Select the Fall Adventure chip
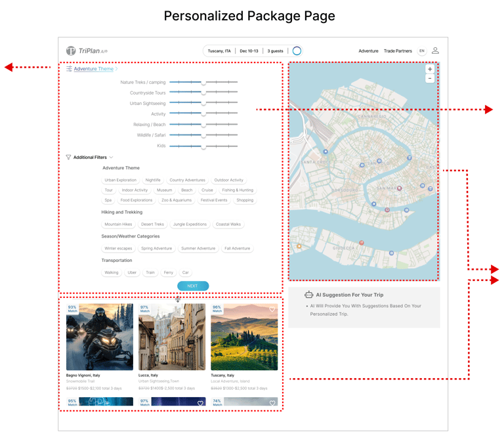 click(x=237, y=248)
